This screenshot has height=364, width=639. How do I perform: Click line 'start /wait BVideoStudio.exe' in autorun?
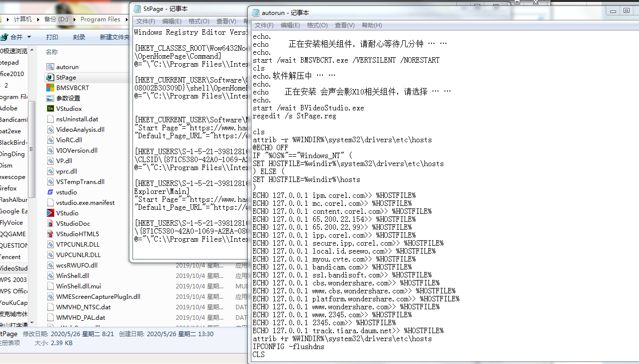click(308, 108)
